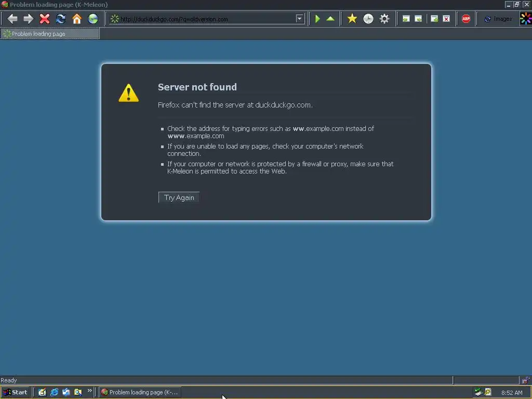This screenshot has width=532, height=399.
Task: Click the K-Meleon title bar application icon
Action: tap(5, 4)
